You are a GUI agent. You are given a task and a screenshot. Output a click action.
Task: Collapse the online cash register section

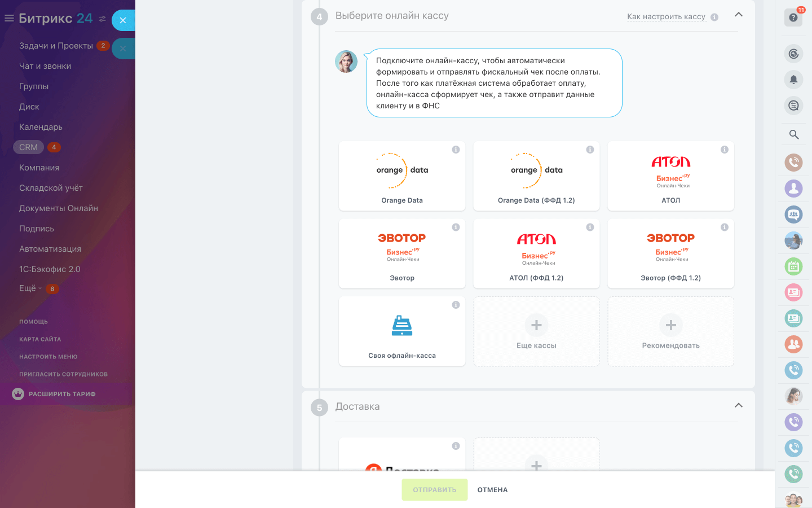point(739,15)
